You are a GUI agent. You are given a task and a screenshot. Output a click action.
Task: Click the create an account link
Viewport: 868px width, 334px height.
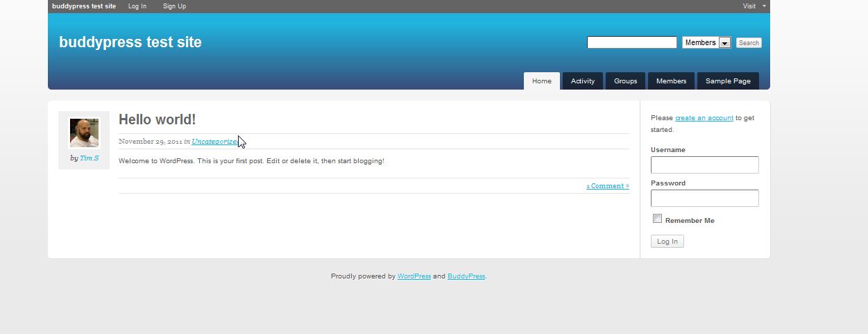704,118
